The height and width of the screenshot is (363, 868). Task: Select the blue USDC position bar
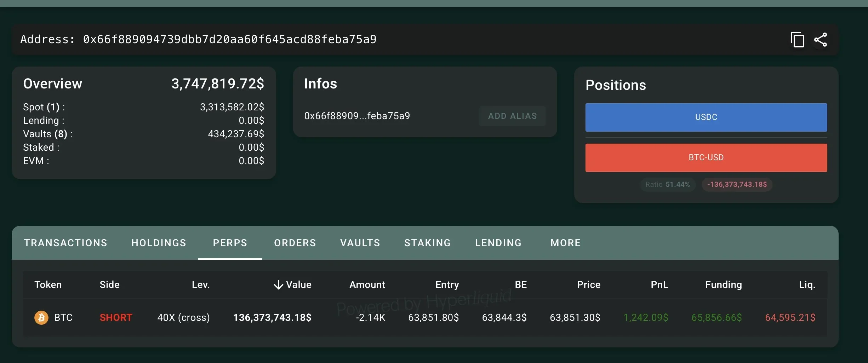tap(706, 117)
